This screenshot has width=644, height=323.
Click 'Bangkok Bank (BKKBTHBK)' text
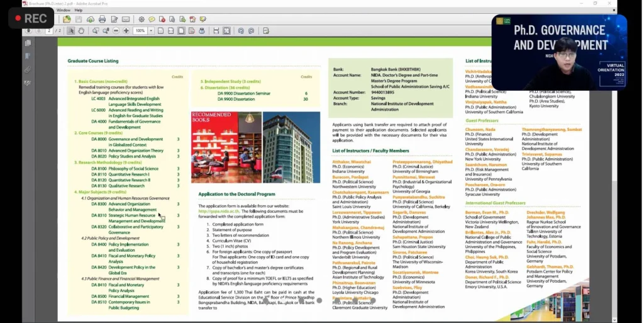(x=396, y=69)
